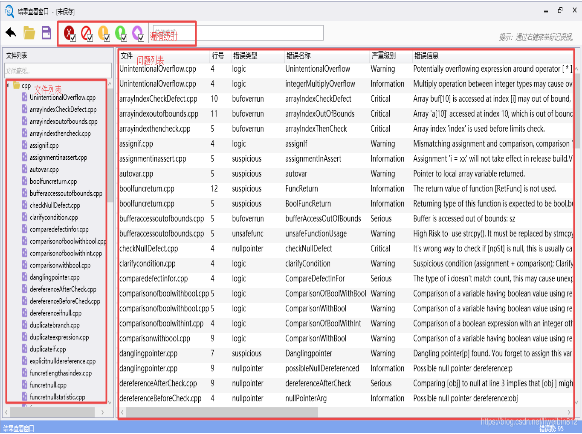Click the error filter field in the toolbar
Screen dimensions: 582x434
click(x=238, y=33)
